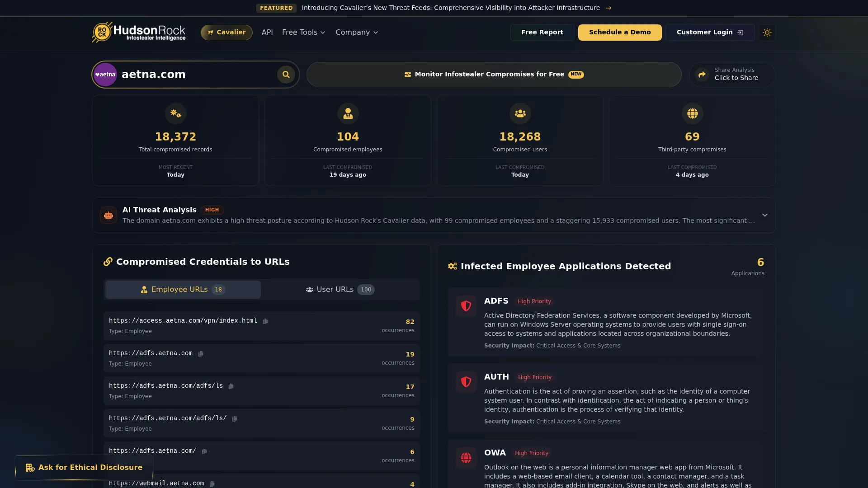Switch to the User URLs tab
This screenshot has height=488, width=868.
(340, 290)
